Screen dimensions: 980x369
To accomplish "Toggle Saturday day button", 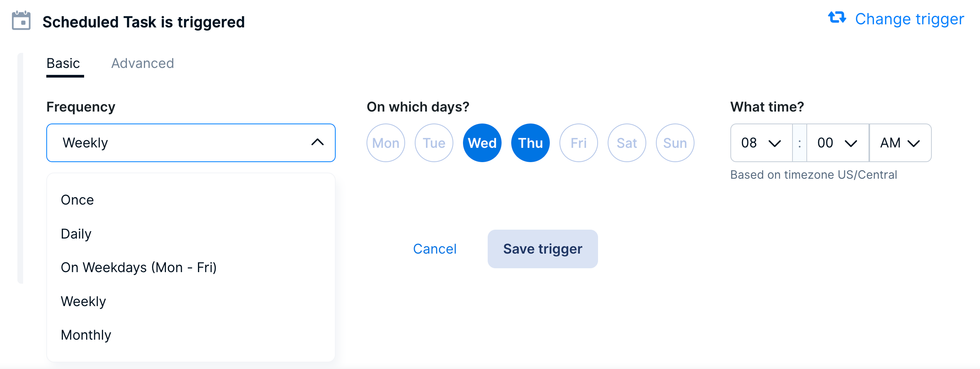I will coord(627,143).
